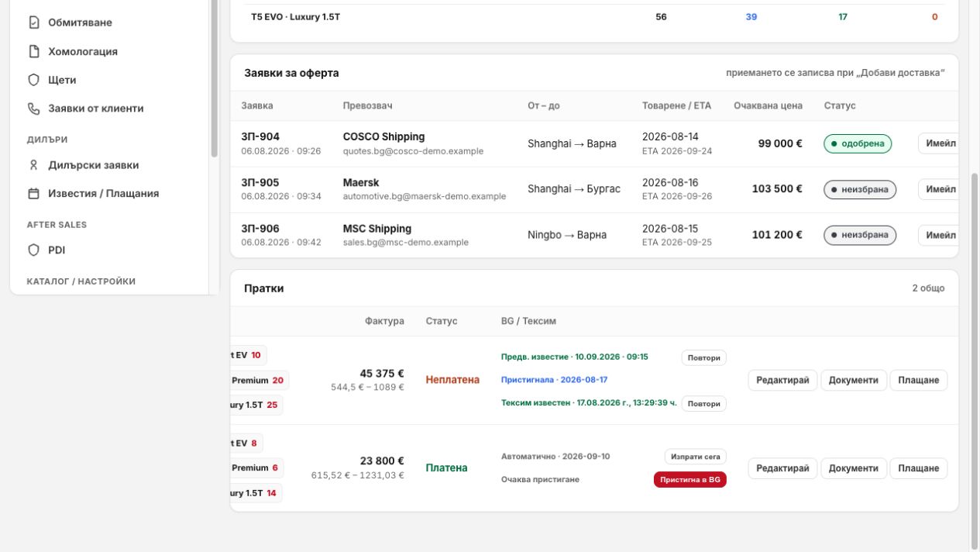Click Повтори next to Предв. известие
The height and width of the screenshot is (552, 980).
pos(704,357)
